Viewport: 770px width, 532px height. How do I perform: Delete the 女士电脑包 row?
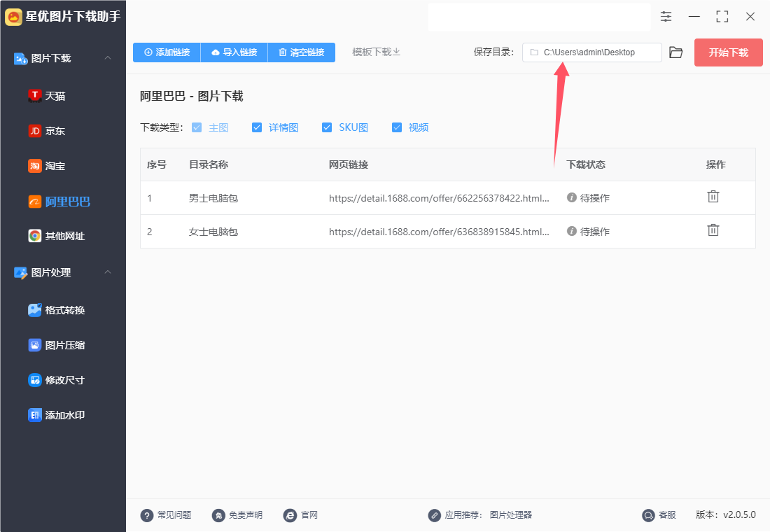tap(713, 230)
